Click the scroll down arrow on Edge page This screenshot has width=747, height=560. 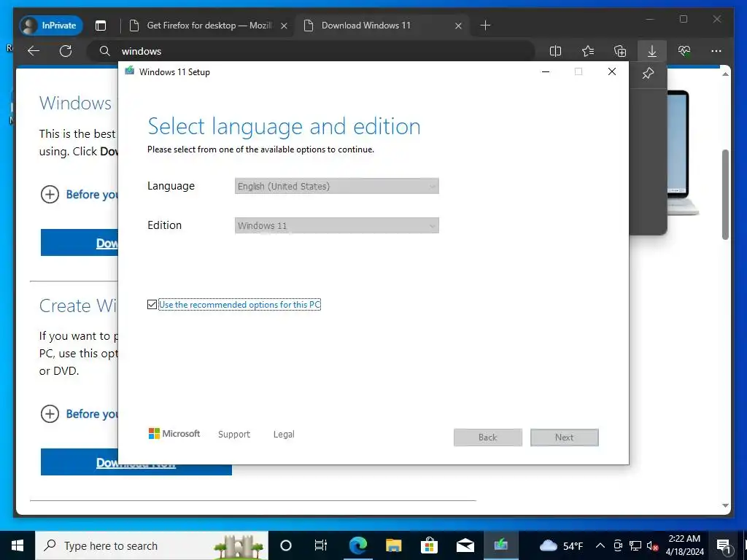[726, 506]
